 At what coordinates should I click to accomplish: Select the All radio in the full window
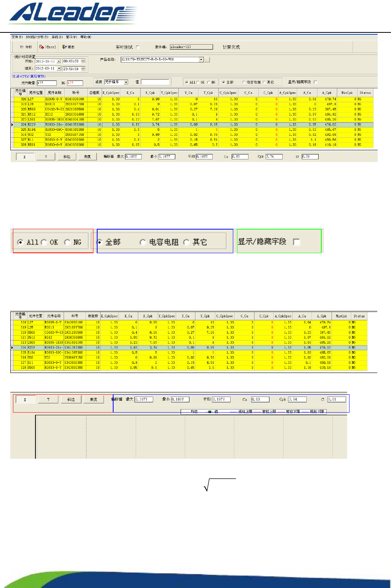tap(186, 82)
